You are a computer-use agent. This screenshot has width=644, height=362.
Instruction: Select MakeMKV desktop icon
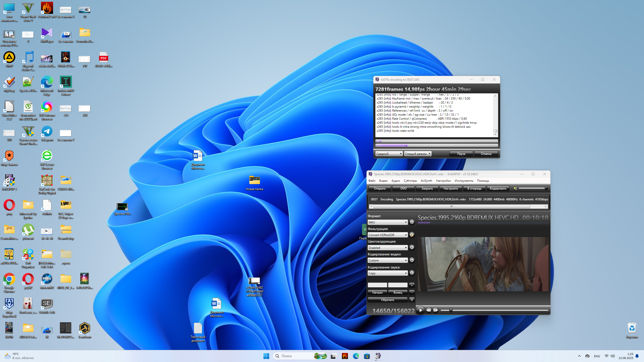click(x=47, y=282)
